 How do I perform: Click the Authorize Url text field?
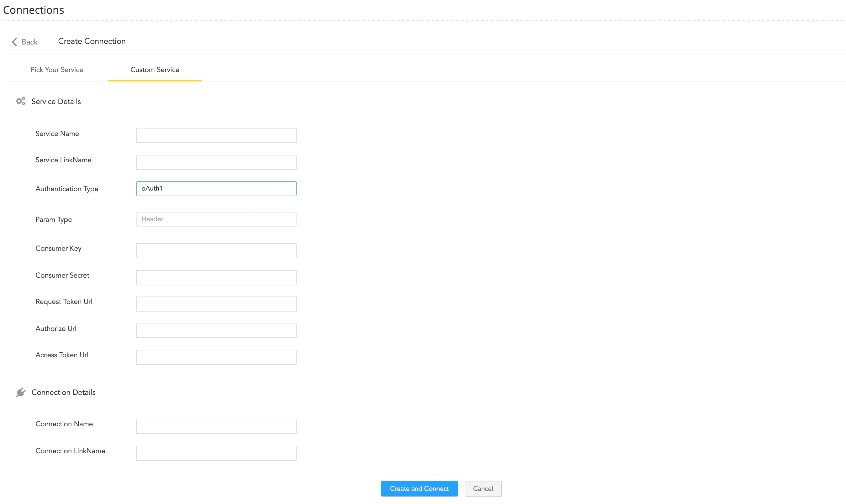(216, 330)
